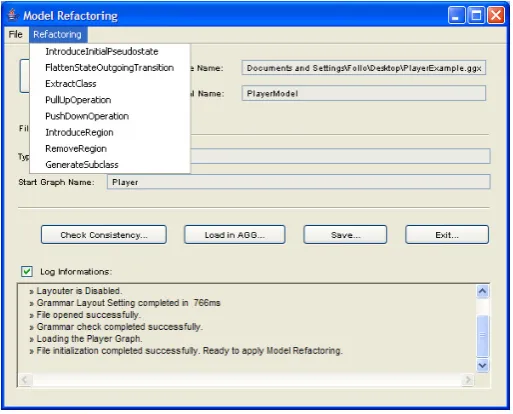Select ExtractClass from the menu
The height and width of the screenshot is (414, 513).
110,84
